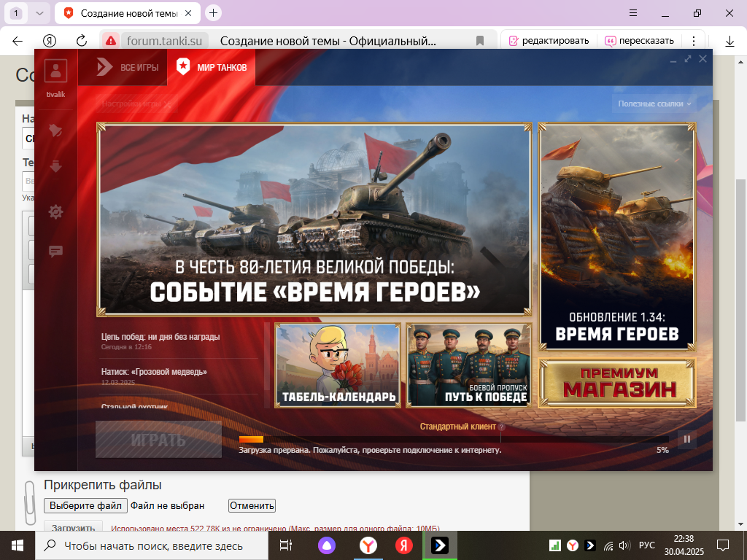Viewport: 747px width, 560px height.
Task: Open news item Цепь побед: ни дня без награды
Action: [x=160, y=337]
